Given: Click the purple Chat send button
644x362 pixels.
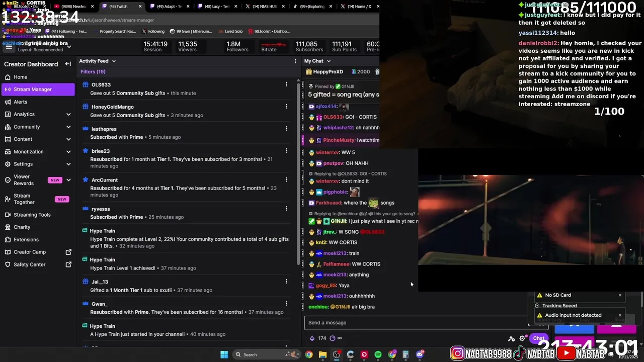Looking at the screenshot, I should coord(539,338).
